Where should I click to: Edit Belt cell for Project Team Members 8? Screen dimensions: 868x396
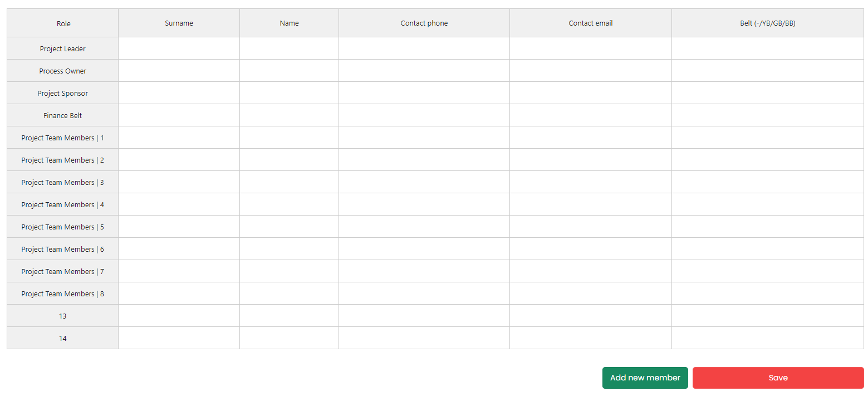(x=768, y=294)
